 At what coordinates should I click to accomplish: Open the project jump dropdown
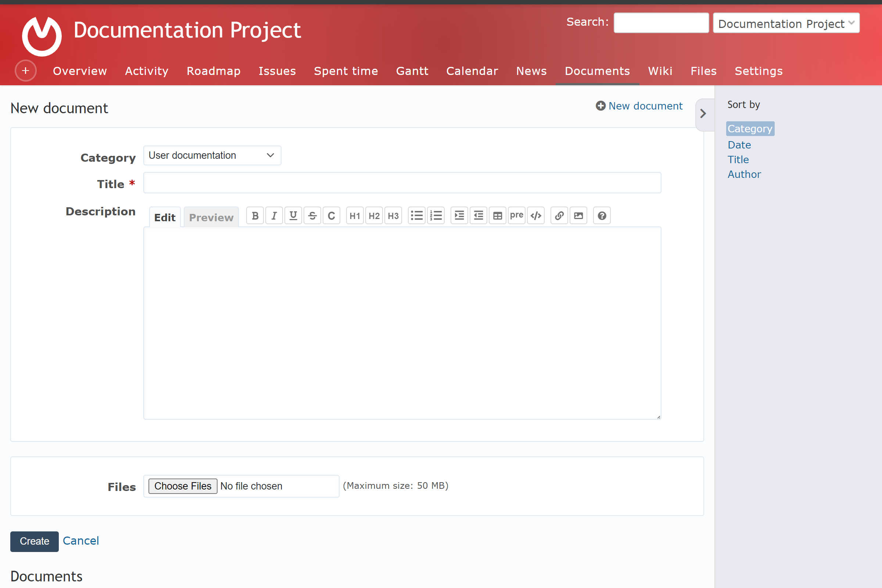click(786, 23)
